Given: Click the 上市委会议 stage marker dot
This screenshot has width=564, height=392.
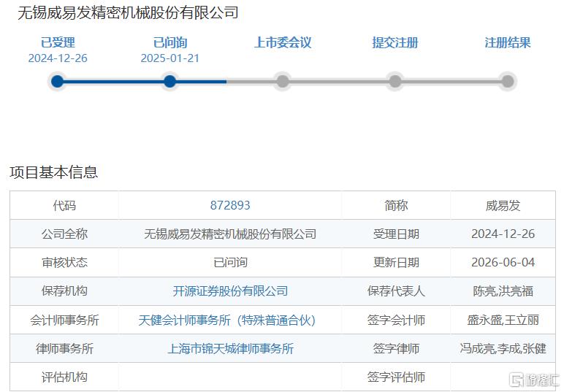Looking at the screenshot, I should pos(282,82).
